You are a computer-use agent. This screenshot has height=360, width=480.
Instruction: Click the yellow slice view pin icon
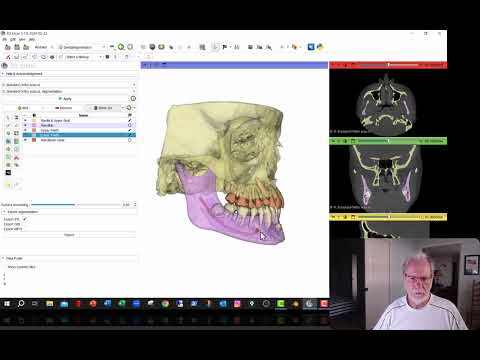(332, 217)
